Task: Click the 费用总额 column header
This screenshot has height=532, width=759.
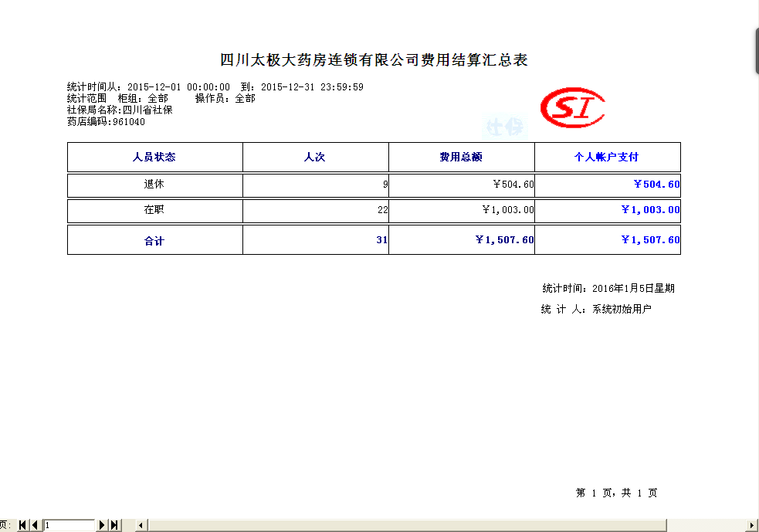Action: (461, 157)
